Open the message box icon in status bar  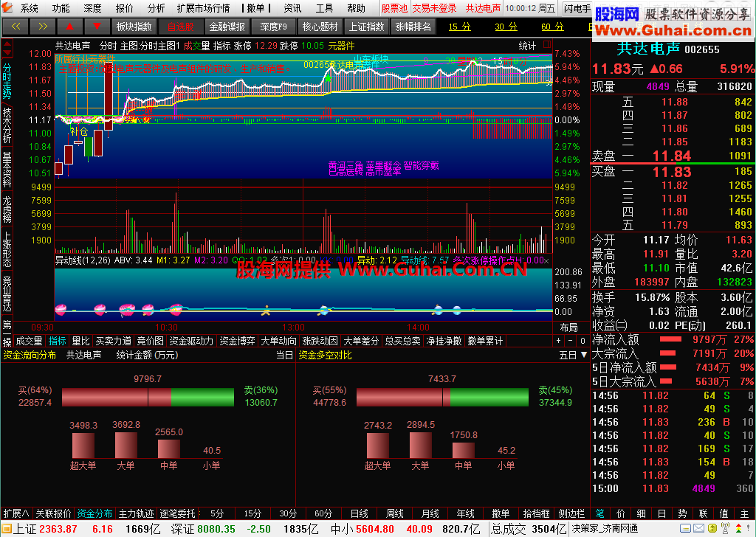pyautogui.click(x=685, y=529)
